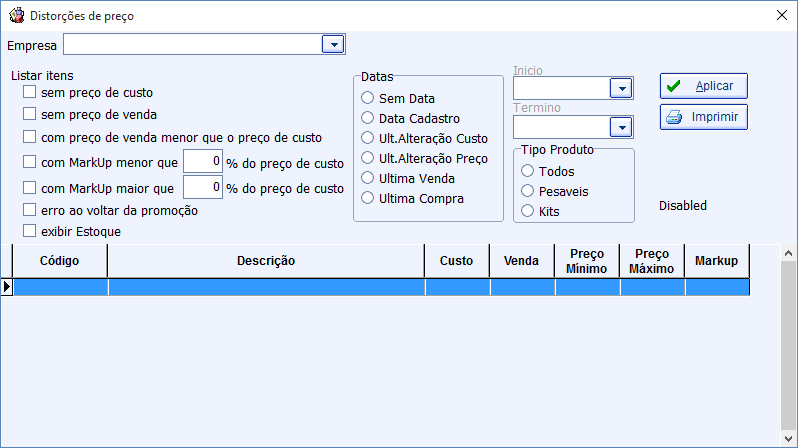Expand the Termino date dropdown
The width and height of the screenshot is (798, 448).
(621, 127)
